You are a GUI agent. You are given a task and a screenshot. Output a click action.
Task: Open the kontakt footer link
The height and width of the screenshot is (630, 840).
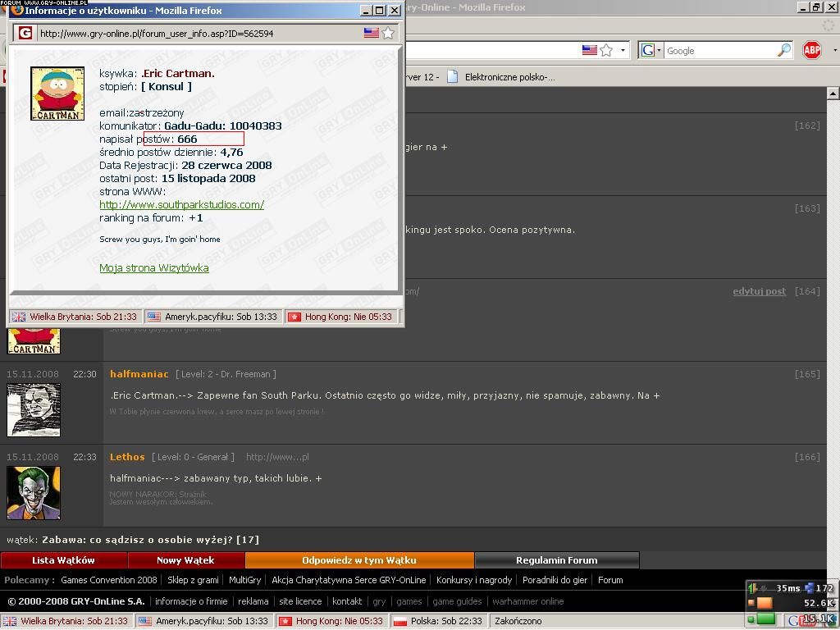[347, 601]
